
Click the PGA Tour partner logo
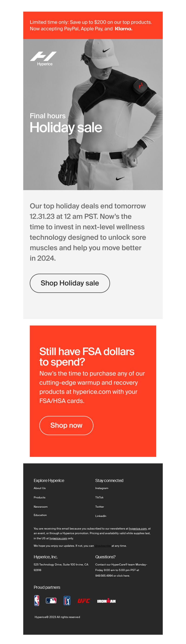tap(67, 601)
